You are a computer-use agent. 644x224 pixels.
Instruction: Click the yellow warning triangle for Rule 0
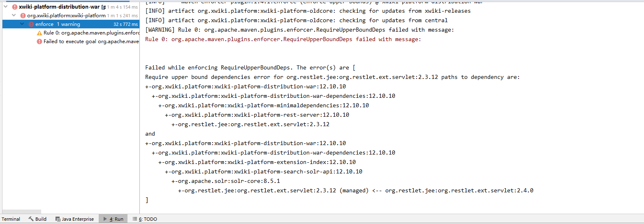tap(39, 33)
